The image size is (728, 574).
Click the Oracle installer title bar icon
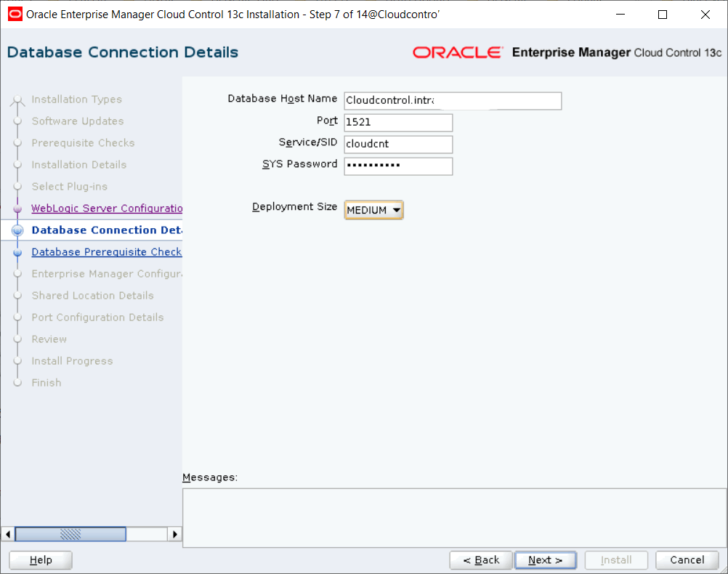15,15
